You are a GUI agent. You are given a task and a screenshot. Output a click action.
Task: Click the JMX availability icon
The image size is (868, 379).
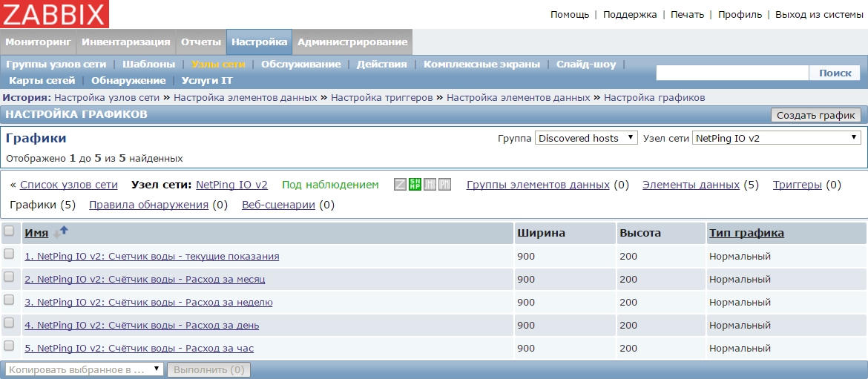430,185
